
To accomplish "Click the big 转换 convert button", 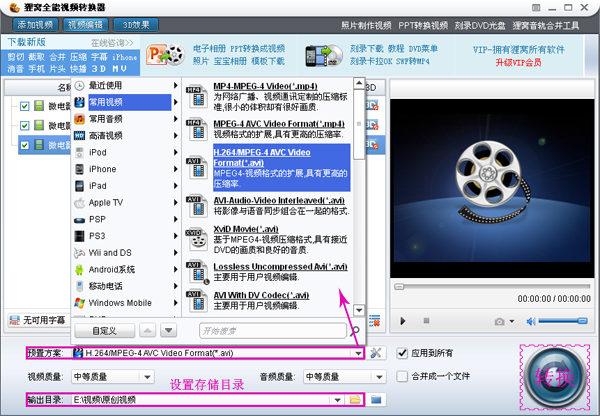I will coord(555,377).
